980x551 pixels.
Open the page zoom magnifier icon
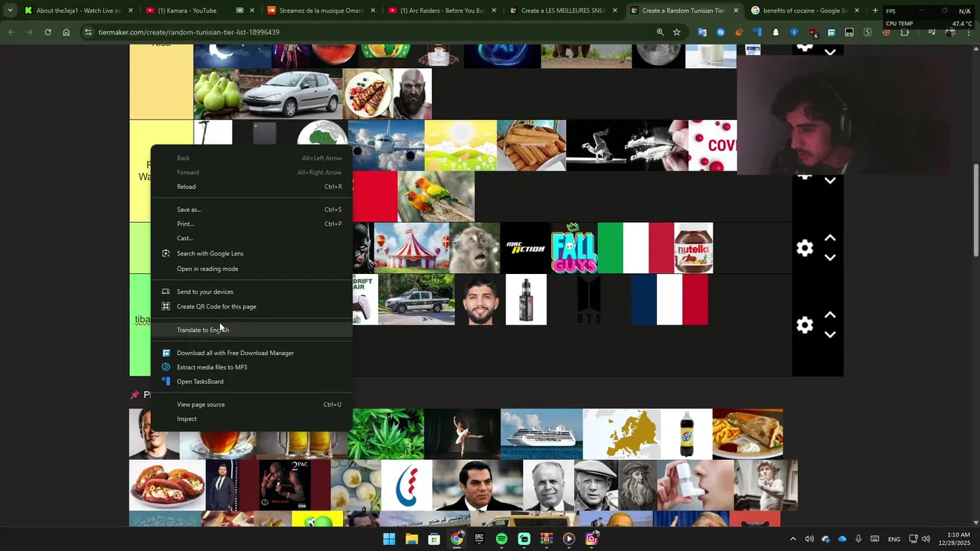tap(660, 32)
